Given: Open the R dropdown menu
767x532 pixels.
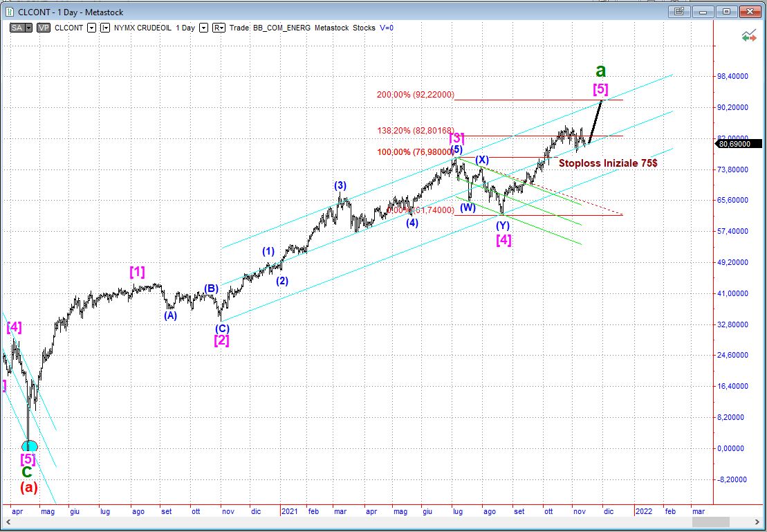Looking at the screenshot, I should (x=219, y=28).
